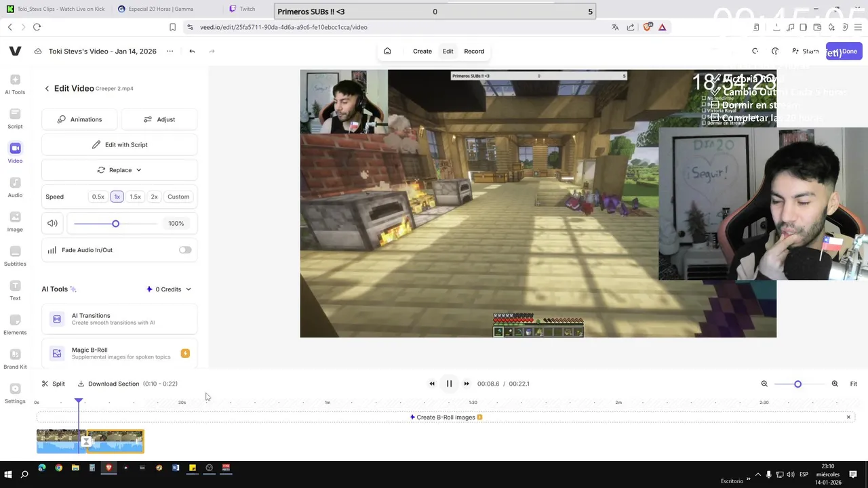Image resolution: width=868 pixels, height=488 pixels.
Task: Select the Video sidebar panel
Action: pyautogui.click(x=15, y=153)
